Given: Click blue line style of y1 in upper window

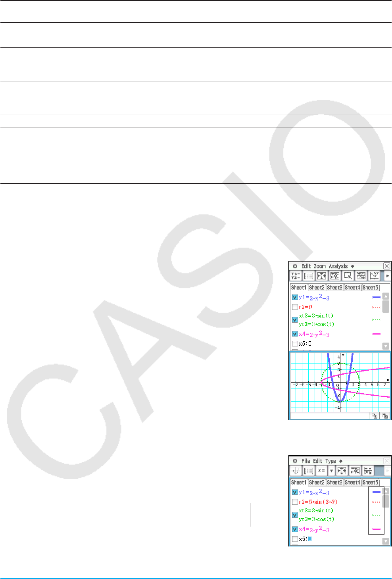Looking at the screenshot, I should [x=377, y=297].
